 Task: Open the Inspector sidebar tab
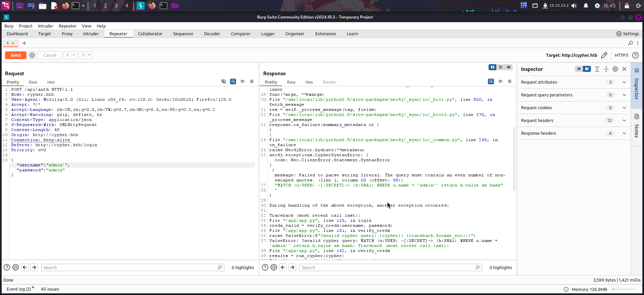click(x=637, y=85)
